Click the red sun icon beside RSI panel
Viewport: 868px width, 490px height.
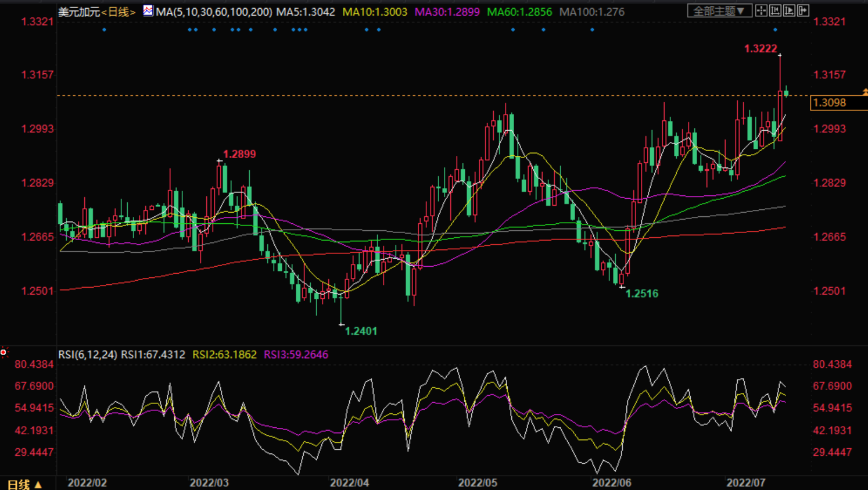(x=4, y=352)
